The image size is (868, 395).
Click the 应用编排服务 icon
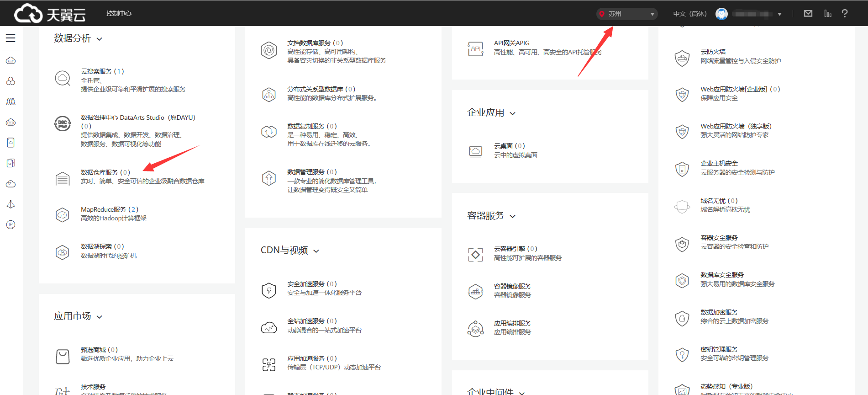475,328
